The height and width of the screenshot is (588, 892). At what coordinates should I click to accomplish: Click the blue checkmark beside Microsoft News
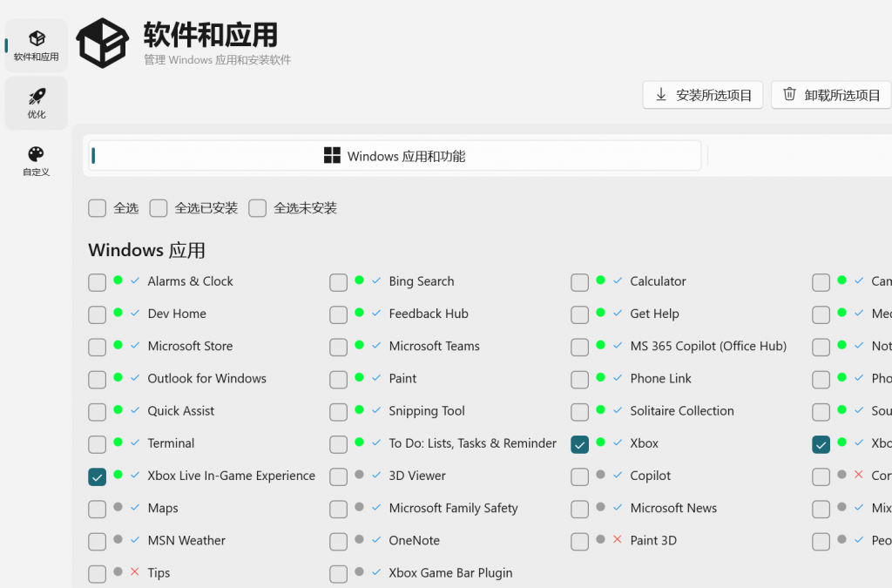(618, 507)
